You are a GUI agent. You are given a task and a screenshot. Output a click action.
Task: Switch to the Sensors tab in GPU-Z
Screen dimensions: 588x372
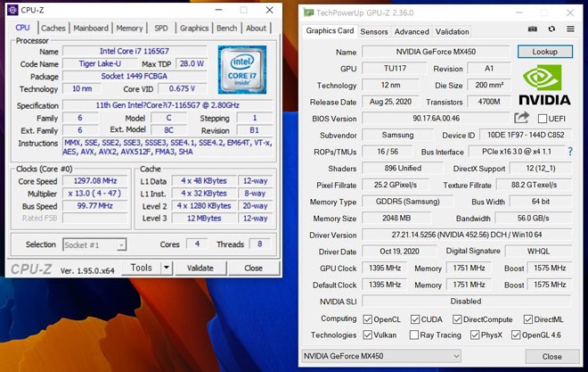pos(374,31)
